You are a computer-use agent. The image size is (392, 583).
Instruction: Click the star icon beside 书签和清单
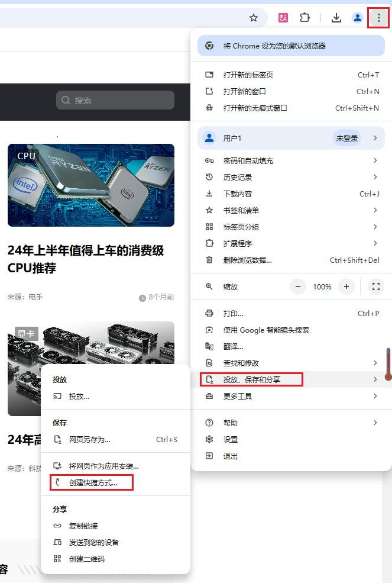tap(209, 210)
